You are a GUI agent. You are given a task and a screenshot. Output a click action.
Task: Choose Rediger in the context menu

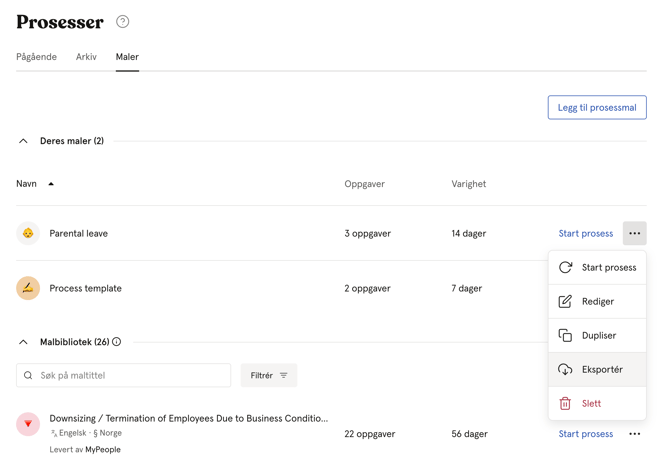click(x=597, y=302)
